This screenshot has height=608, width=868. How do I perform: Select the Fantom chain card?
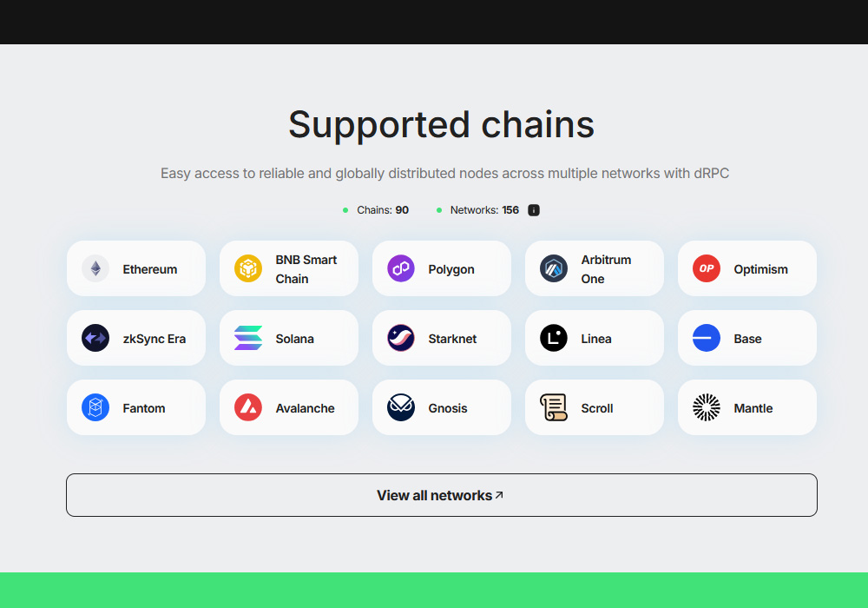(136, 407)
